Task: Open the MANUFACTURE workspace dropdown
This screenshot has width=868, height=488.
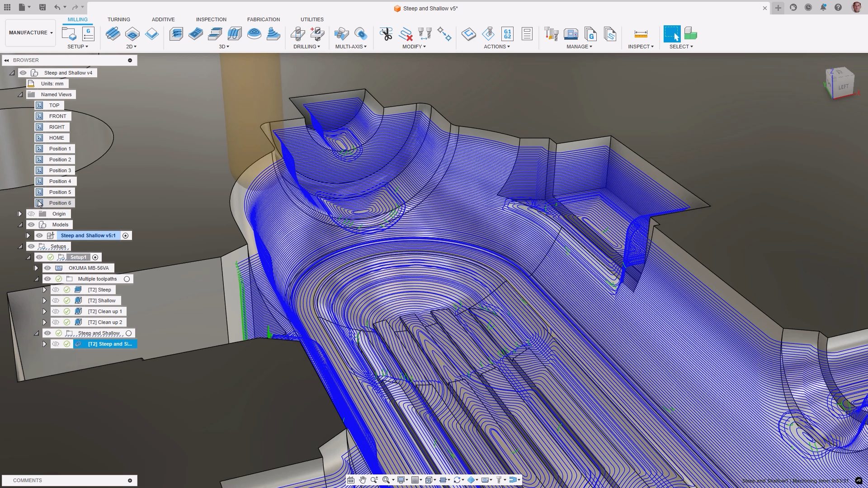Action: click(x=31, y=33)
